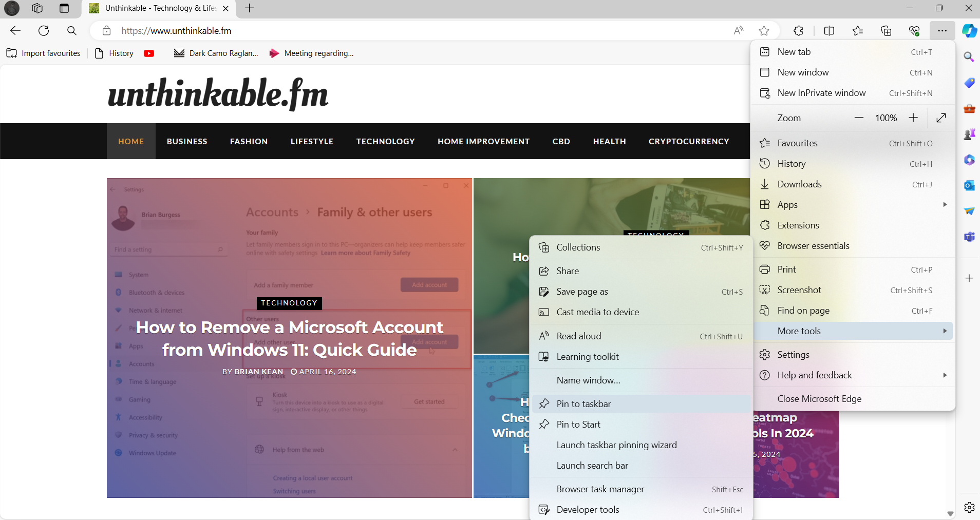Click view site information lock icon
The width and height of the screenshot is (980, 520).
[x=106, y=31]
